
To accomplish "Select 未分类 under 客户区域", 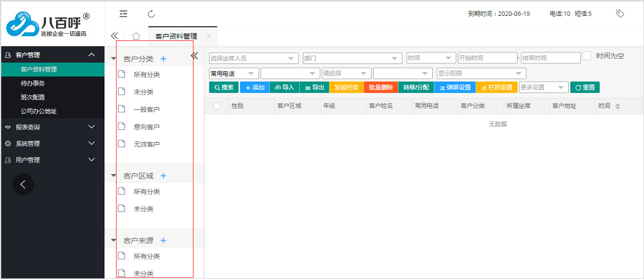I will click(x=143, y=208).
